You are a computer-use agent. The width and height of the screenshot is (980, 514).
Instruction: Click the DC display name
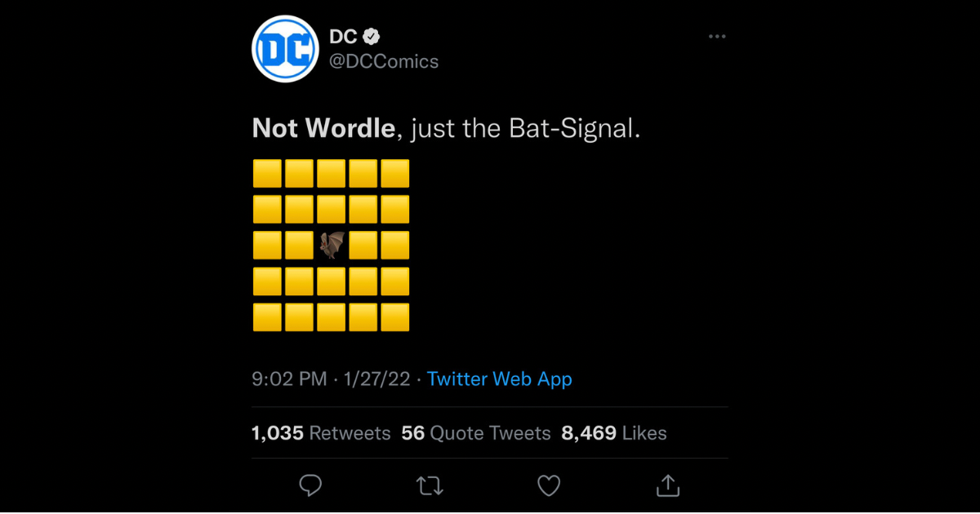coord(343,37)
